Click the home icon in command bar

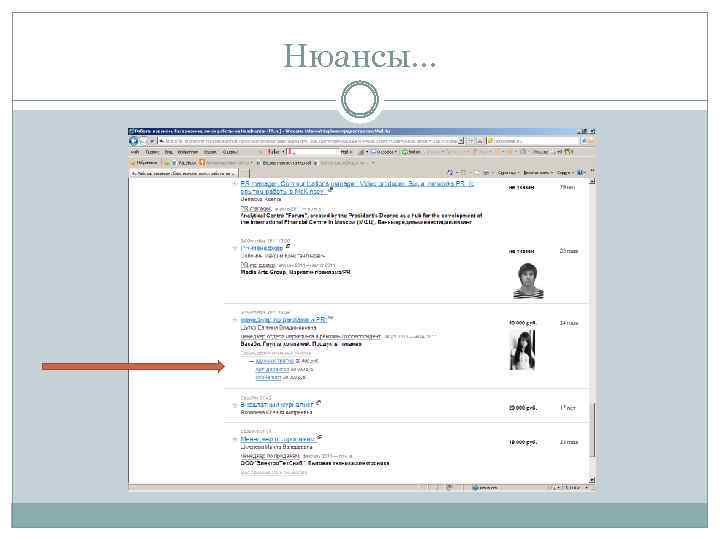coord(450,173)
